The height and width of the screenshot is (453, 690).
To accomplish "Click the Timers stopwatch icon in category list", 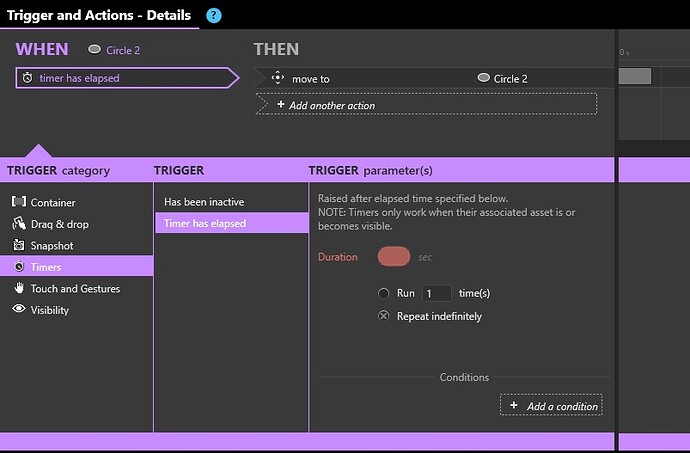I will (18, 267).
